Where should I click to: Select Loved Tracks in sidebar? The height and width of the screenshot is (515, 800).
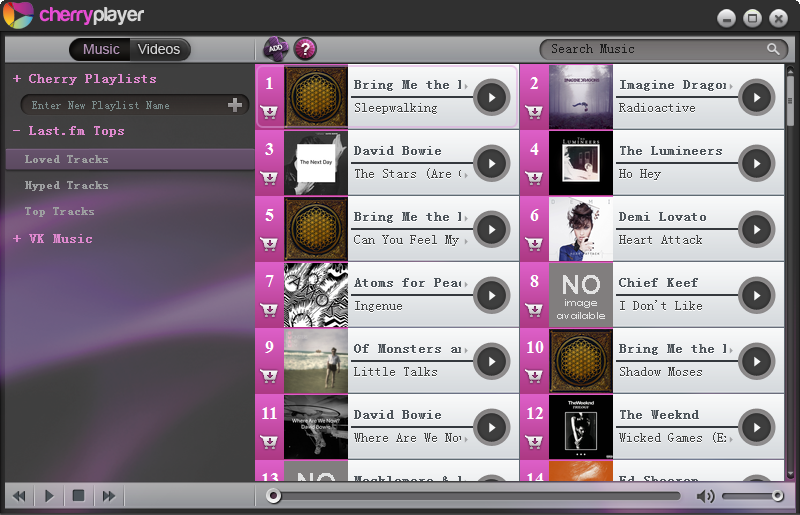130,159
